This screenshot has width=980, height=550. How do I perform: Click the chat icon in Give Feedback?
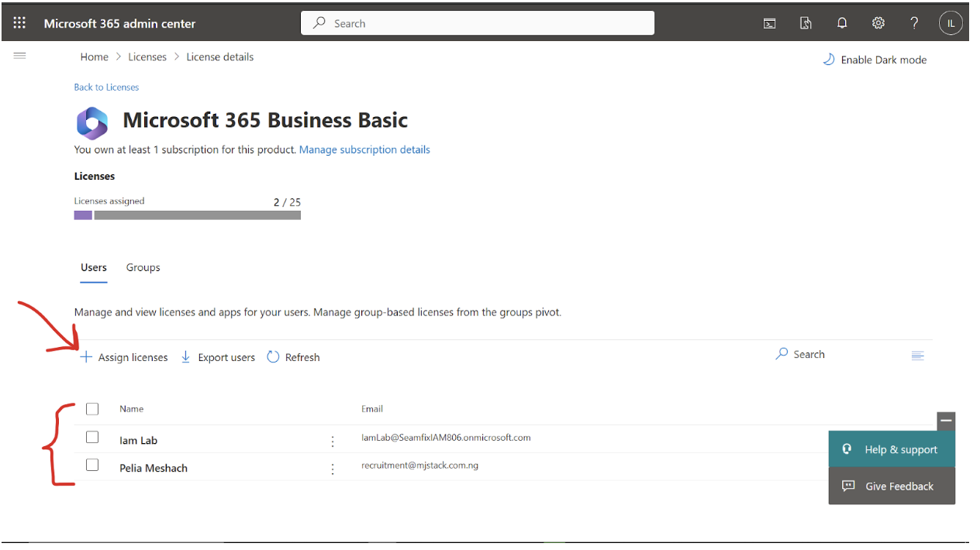848,486
